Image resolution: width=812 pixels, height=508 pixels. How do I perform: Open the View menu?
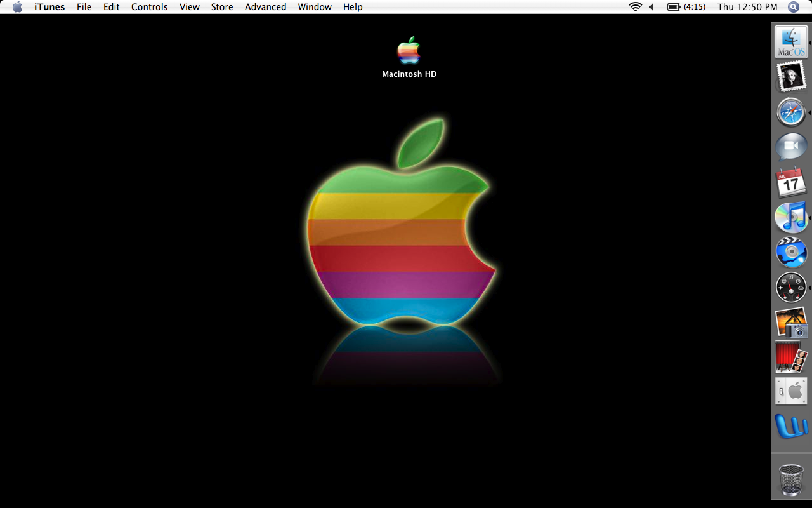(x=190, y=7)
